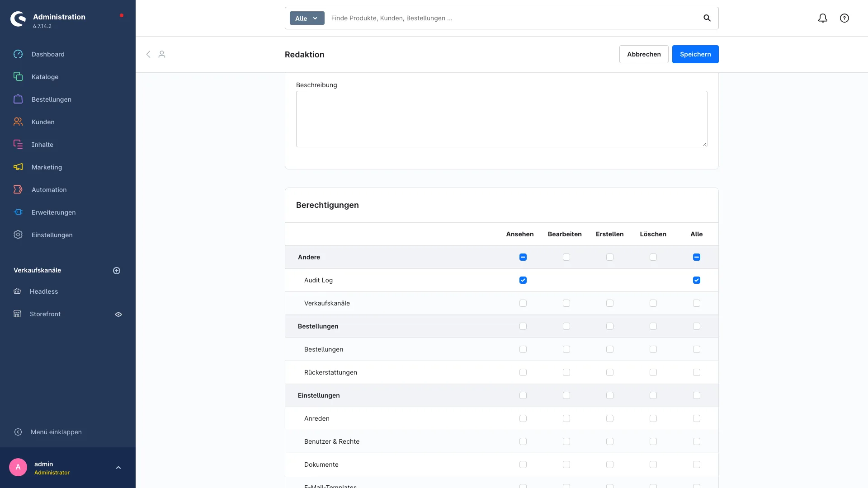Click the Shopware logo icon

(x=18, y=19)
